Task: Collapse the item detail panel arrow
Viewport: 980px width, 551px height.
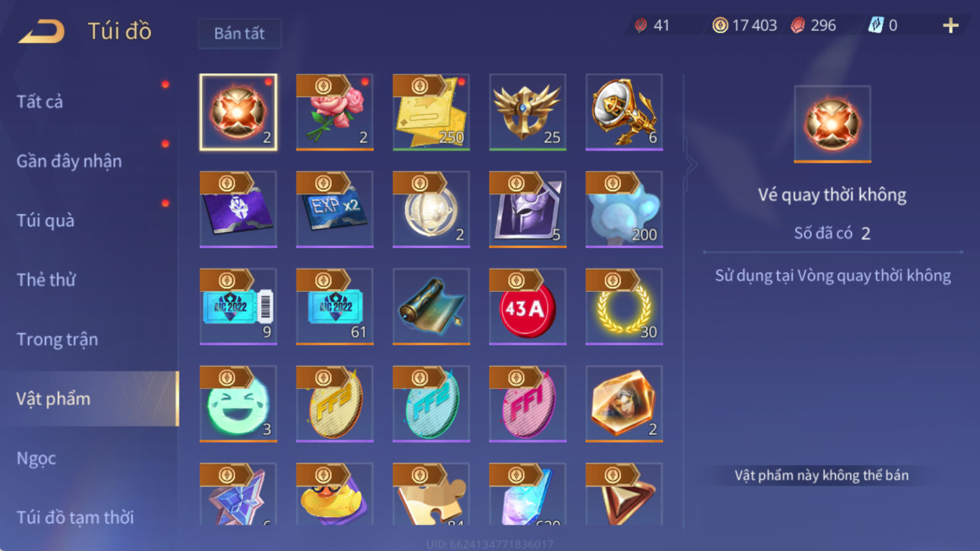Action: (691, 164)
